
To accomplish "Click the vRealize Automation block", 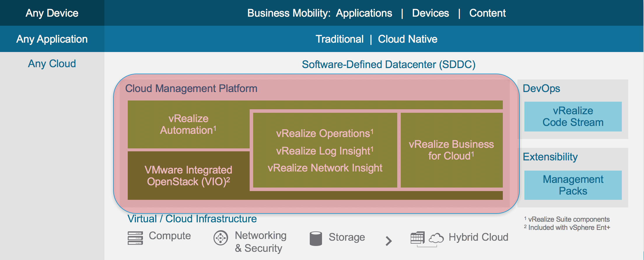I will 188,124.
